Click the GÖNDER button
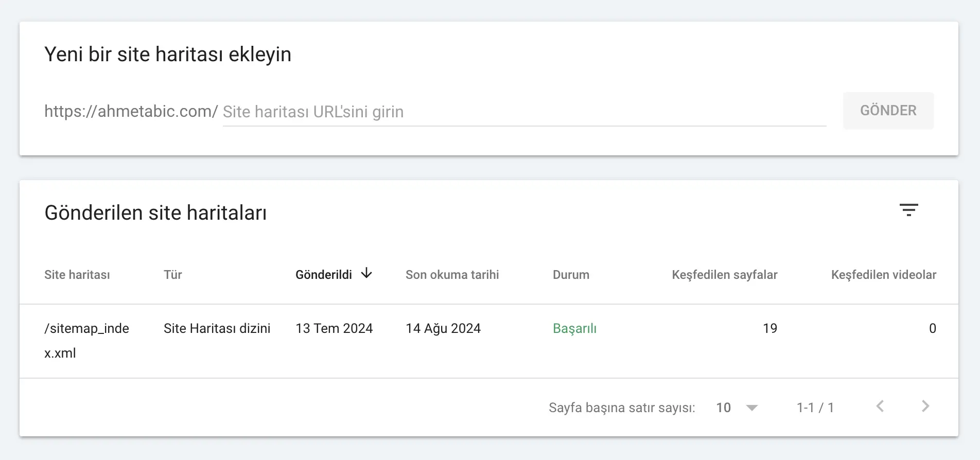The image size is (980, 460). tap(888, 111)
